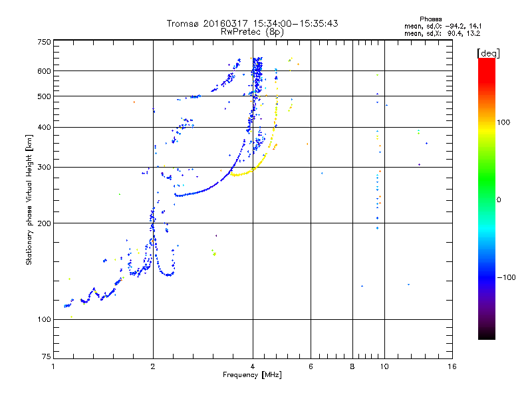532x399 pixels.
Task: Click the colorbar tick label '100'
Action: click(x=503, y=122)
